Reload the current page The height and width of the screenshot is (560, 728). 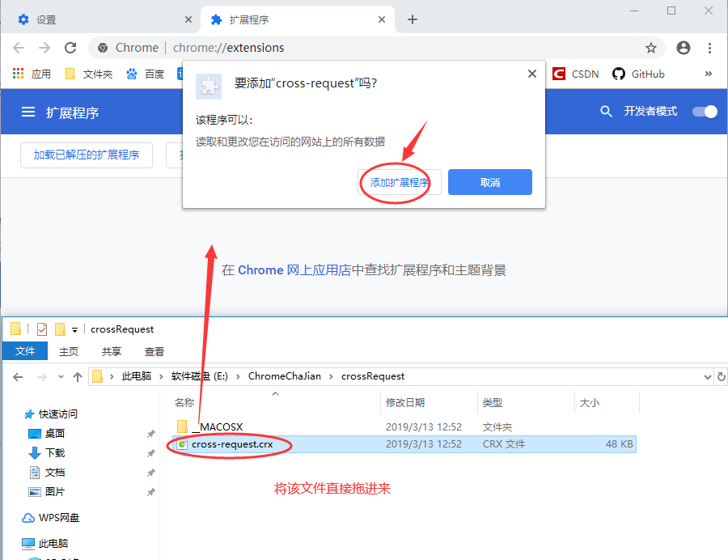point(70,48)
